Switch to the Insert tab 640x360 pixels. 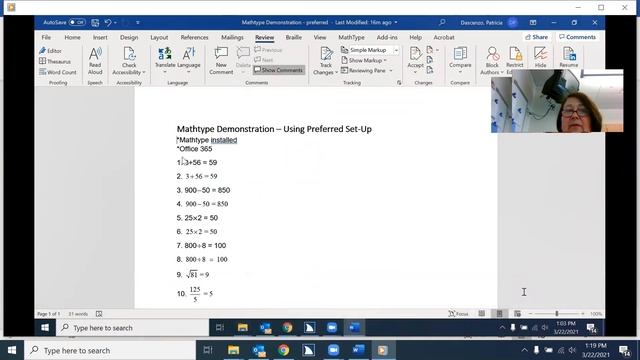coord(100,37)
